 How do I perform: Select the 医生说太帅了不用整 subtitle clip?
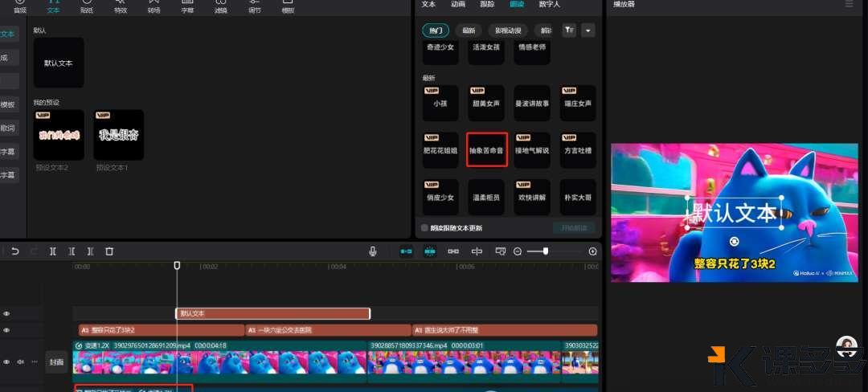(505, 330)
